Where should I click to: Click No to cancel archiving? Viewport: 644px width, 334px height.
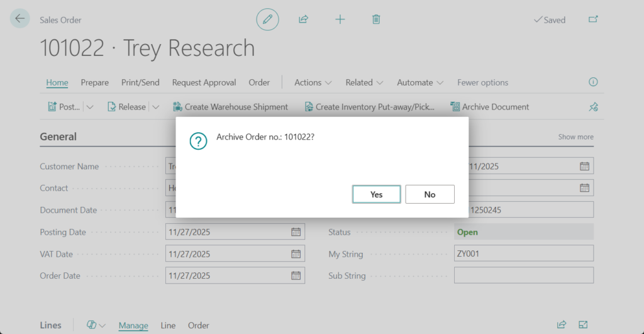[430, 194]
